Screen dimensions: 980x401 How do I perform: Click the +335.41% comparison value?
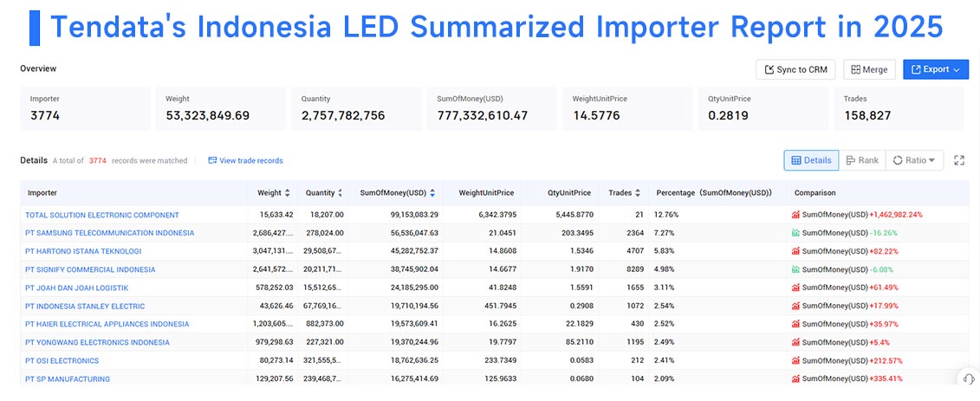(886, 379)
